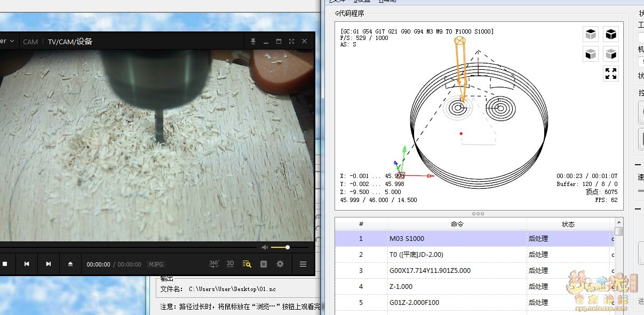Click the 00:00:00 elapsed time display

click(99, 264)
